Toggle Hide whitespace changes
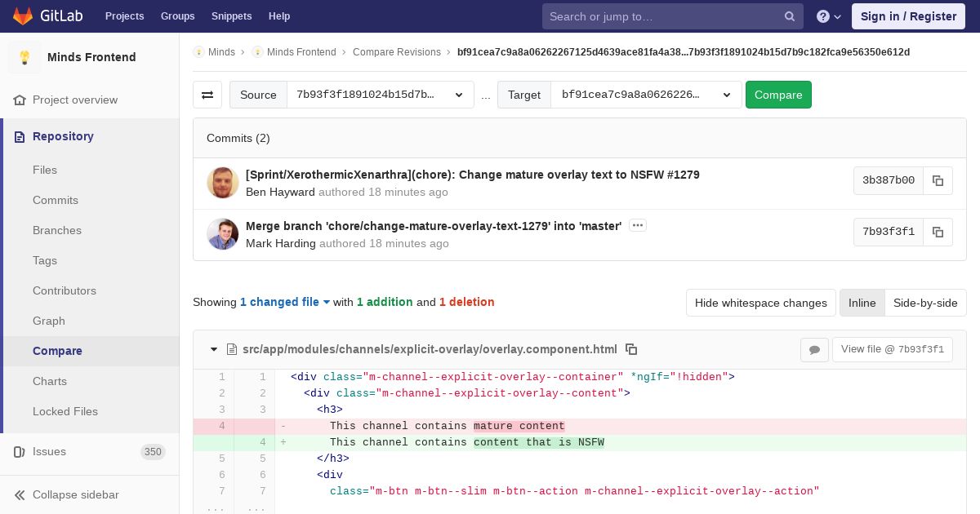The width and height of the screenshot is (980, 514). point(760,303)
